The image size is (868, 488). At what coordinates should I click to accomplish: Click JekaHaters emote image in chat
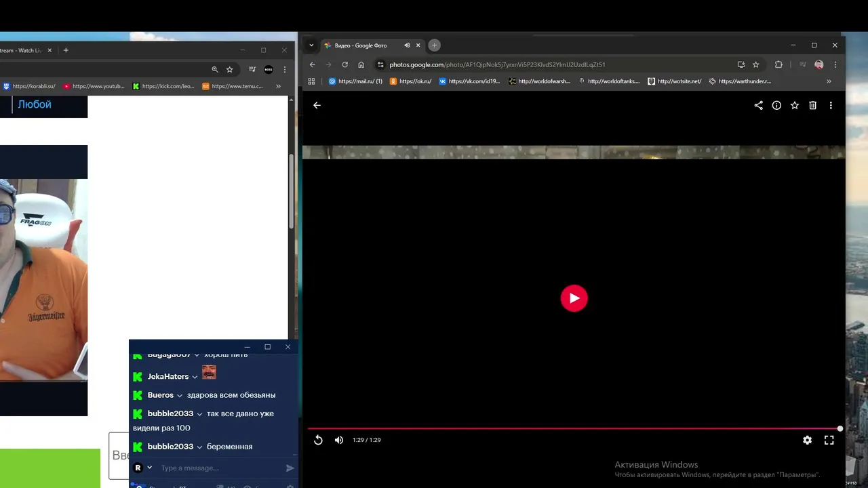209,372
